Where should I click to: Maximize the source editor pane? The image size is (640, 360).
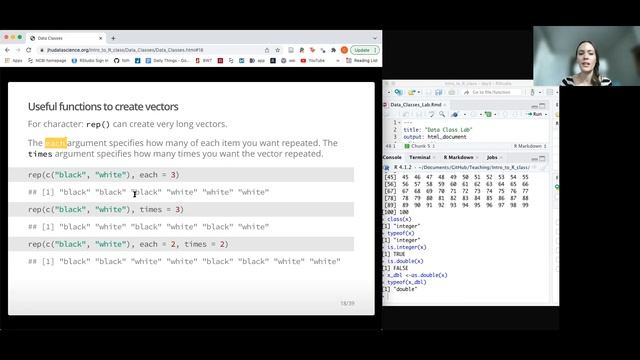(x=542, y=105)
